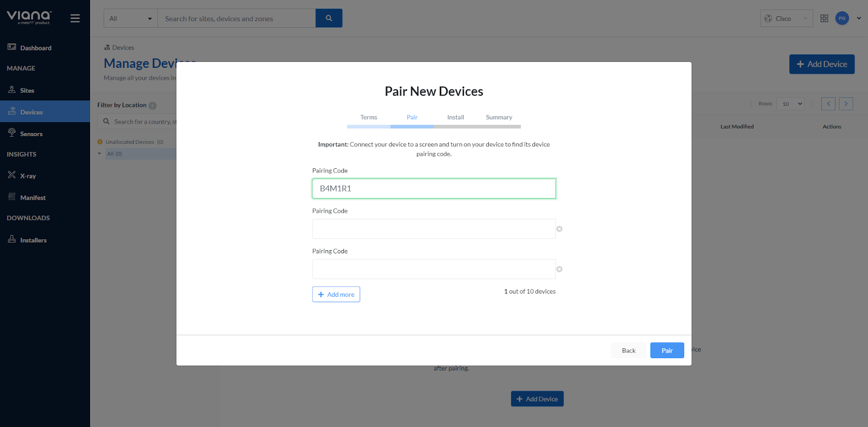Click the Back button
The image size is (868, 427).
628,350
